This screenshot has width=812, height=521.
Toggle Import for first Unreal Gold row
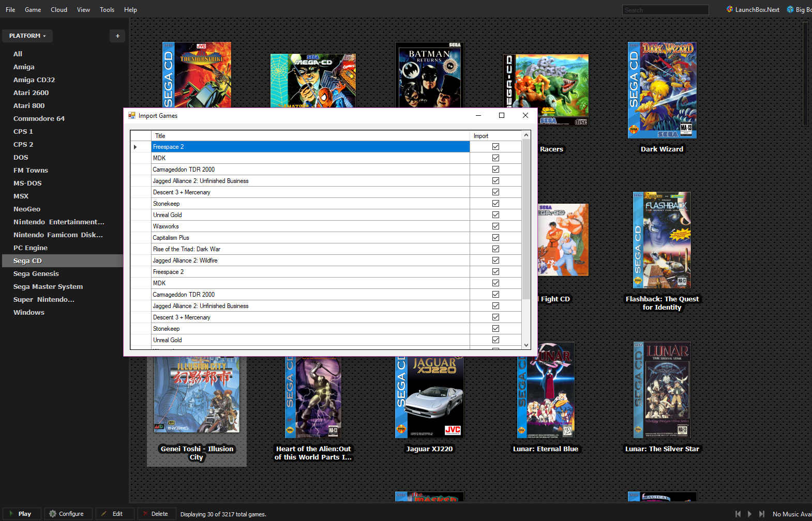495,215
